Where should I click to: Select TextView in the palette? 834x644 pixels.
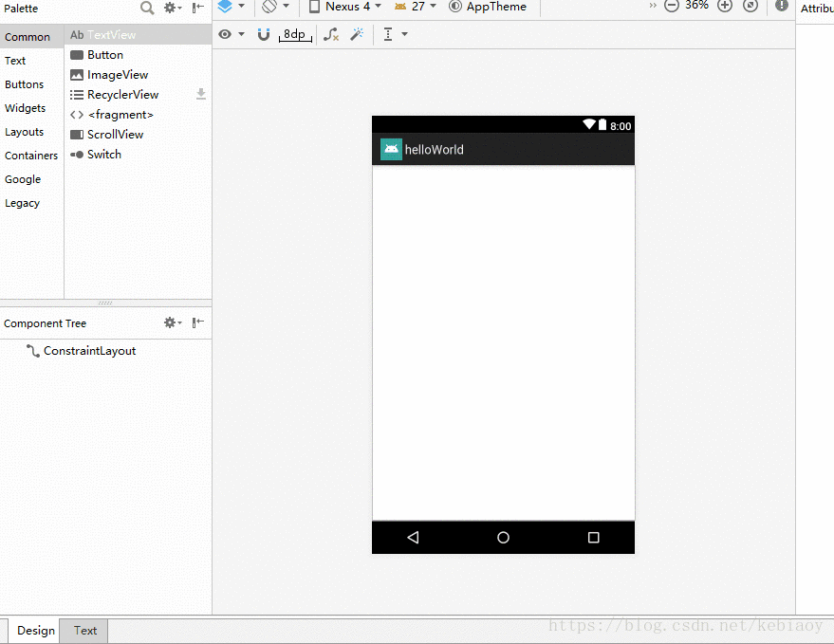pyautogui.click(x=139, y=34)
